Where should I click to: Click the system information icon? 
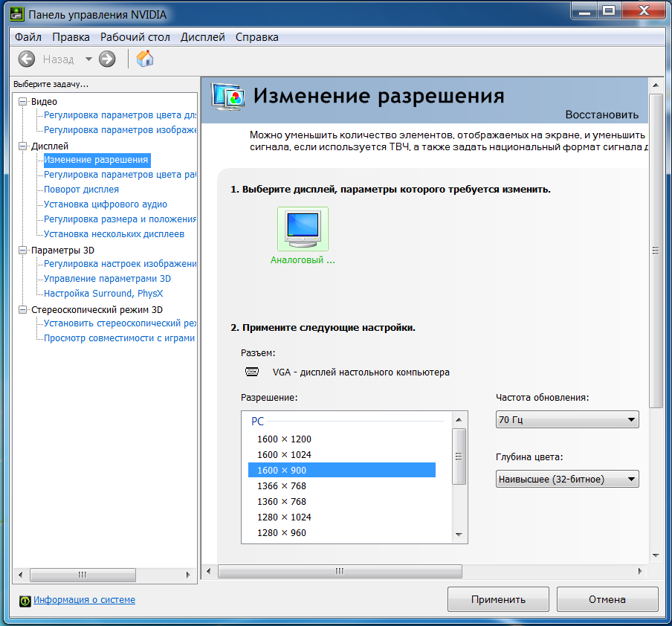25,601
